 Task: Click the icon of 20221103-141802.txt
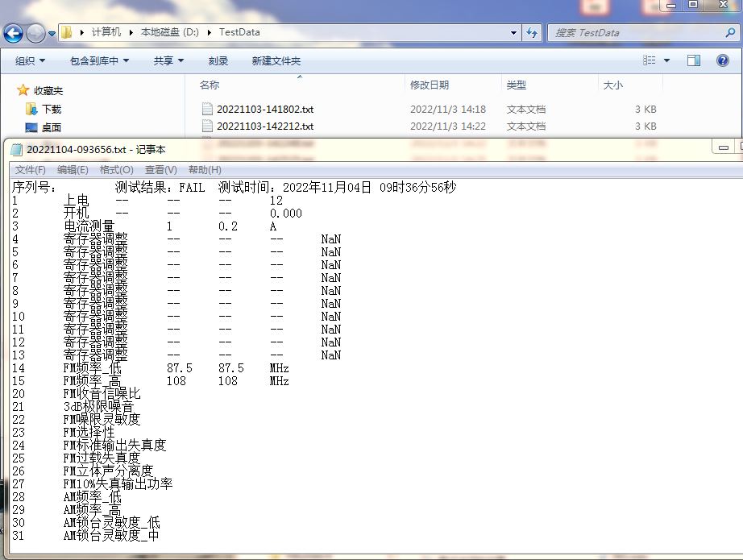207,109
